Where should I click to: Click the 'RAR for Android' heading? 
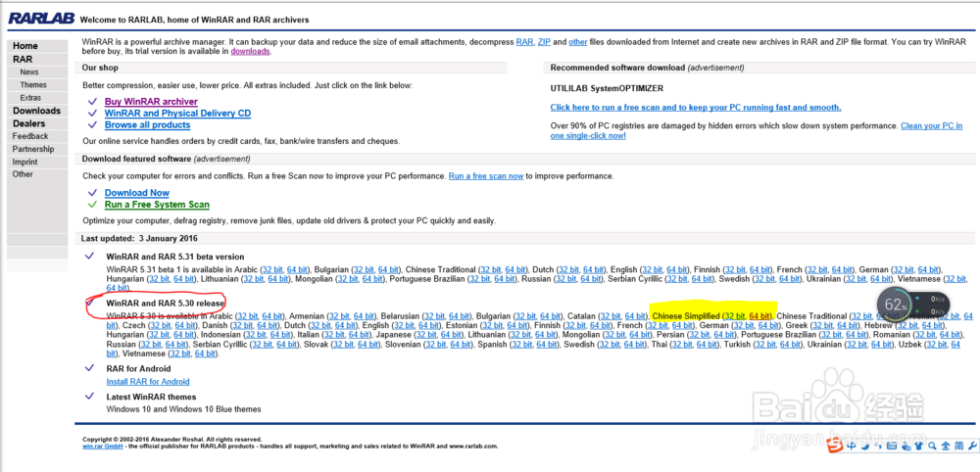(x=139, y=369)
